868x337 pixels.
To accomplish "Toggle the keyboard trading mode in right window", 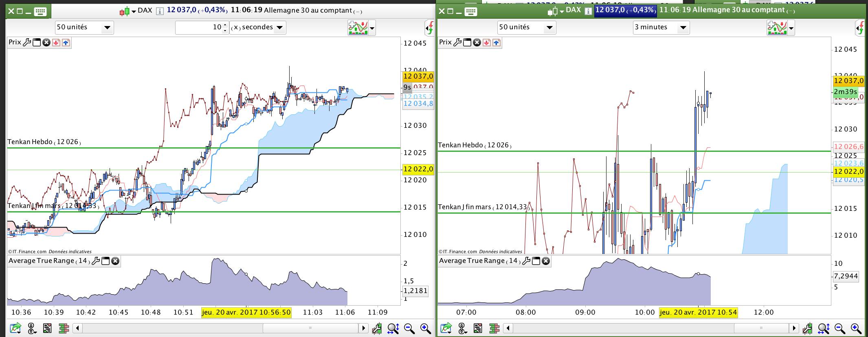I will tap(471, 11).
